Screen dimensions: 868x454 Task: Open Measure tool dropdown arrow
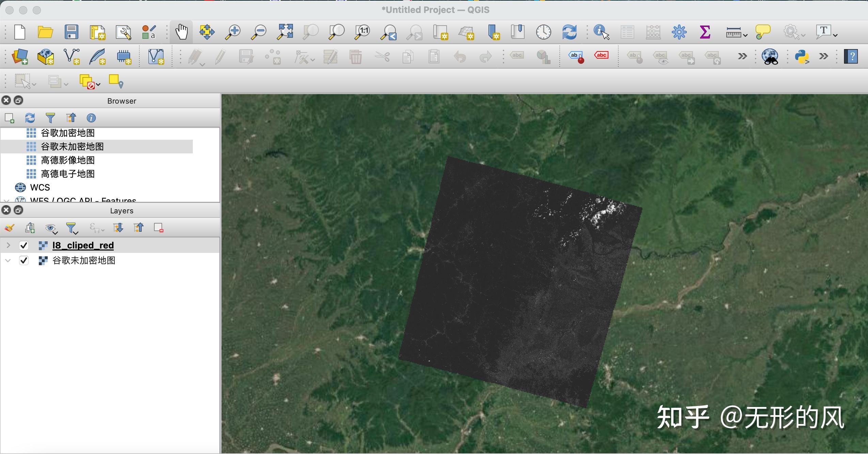[x=745, y=35]
